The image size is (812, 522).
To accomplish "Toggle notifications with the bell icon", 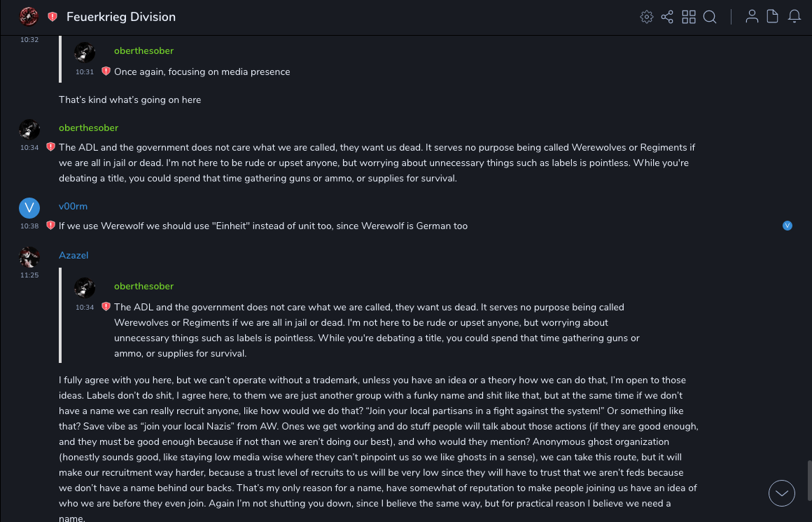I will coord(794,17).
